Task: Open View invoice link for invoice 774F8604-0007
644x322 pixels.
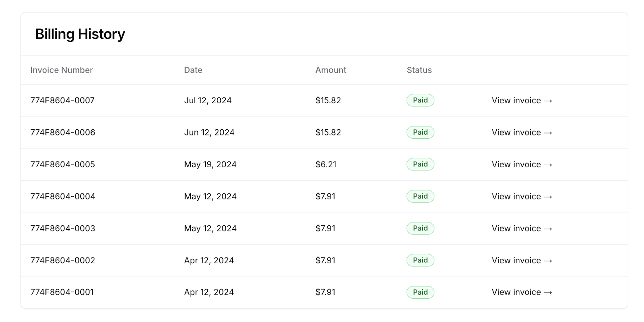Action: [522, 100]
